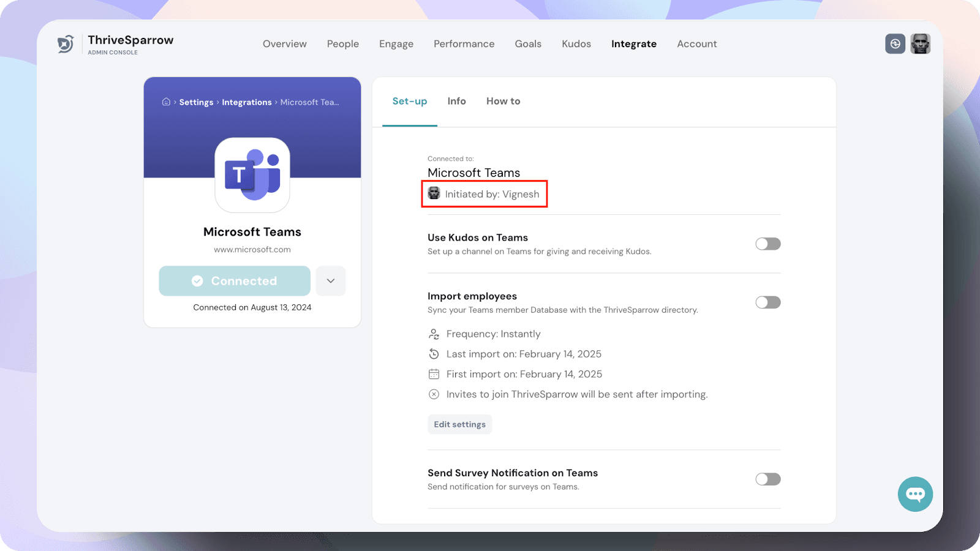This screenshot has height=551, width=980.
Task: Click the Microsoft Teams app logo
Action: (x=252, y=175)
